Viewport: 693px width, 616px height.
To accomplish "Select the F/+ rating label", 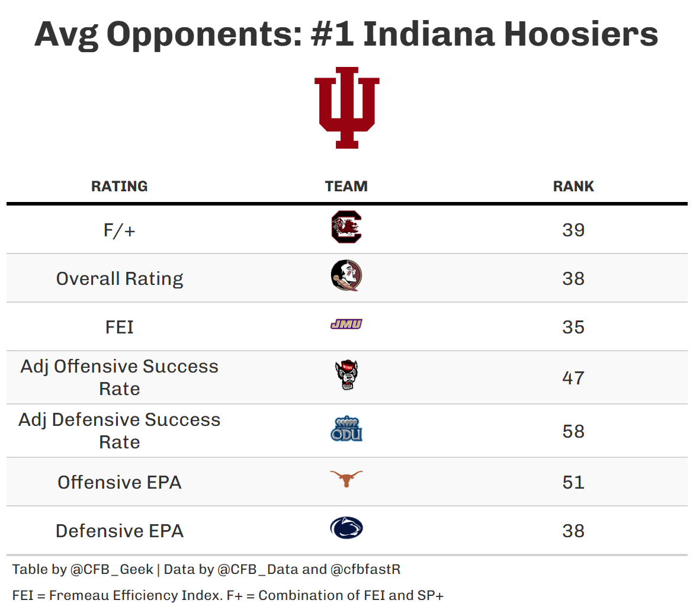I will click(x=119, y=230).
